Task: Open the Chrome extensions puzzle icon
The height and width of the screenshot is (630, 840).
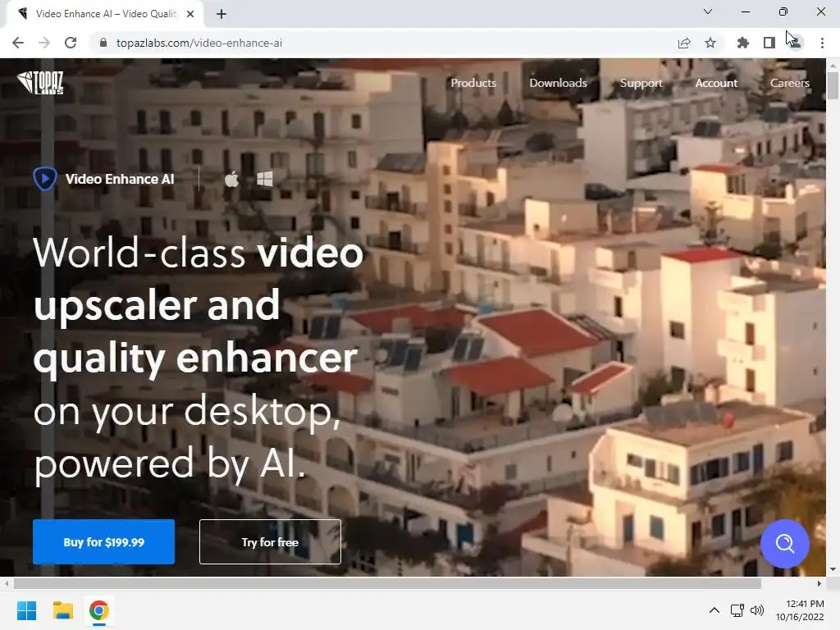Action: pos(743,43)
